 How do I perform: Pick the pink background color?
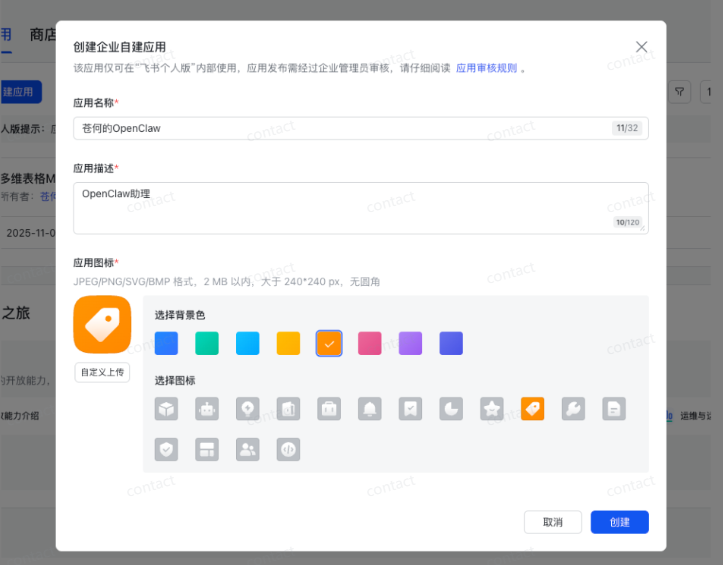(370, 343)
